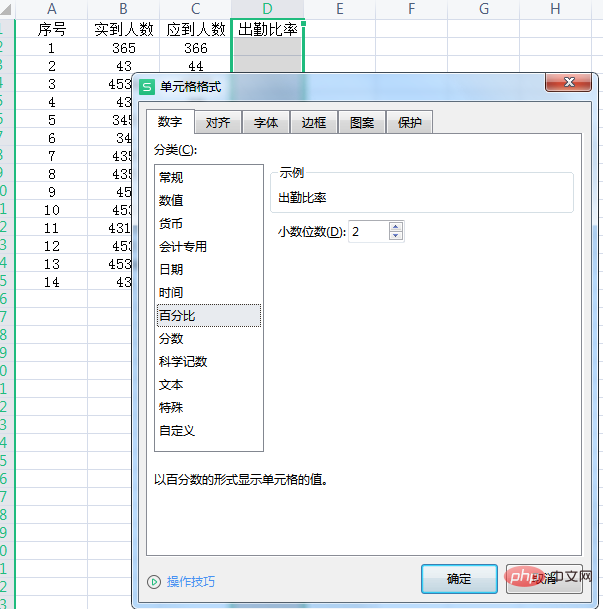Choose 会计专用 in category list
The width and height of the screenshot is (603, 609).
tap(209, 247)
